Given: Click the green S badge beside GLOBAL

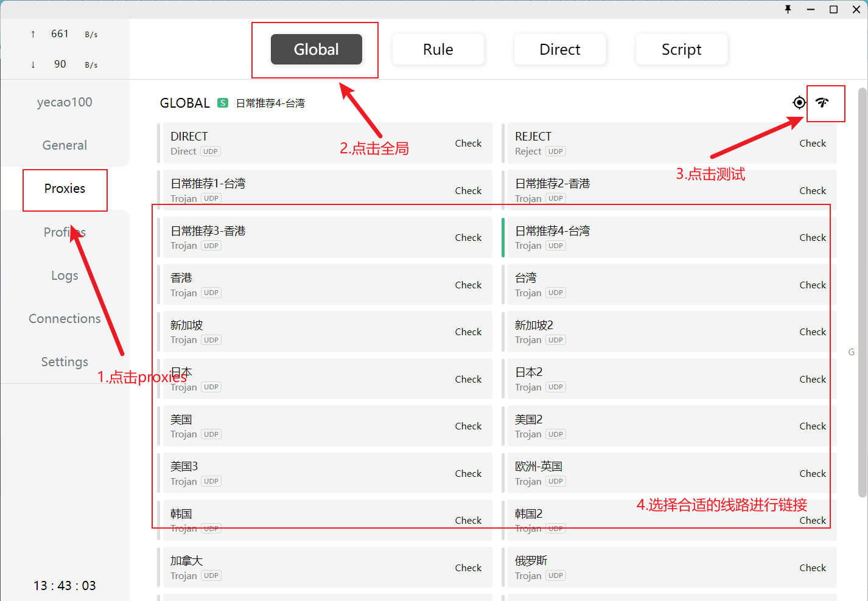Looking at the screenshot, I should 223,103.
